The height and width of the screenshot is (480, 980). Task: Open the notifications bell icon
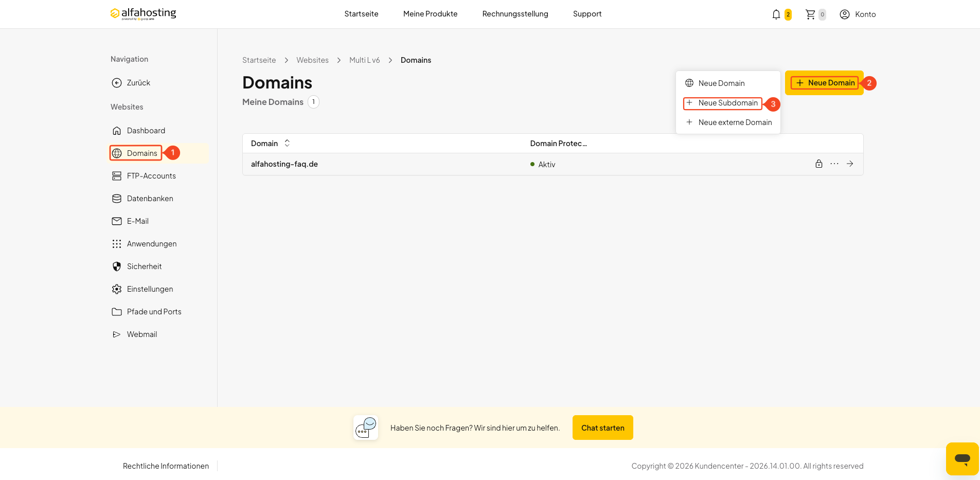point(776,14)
